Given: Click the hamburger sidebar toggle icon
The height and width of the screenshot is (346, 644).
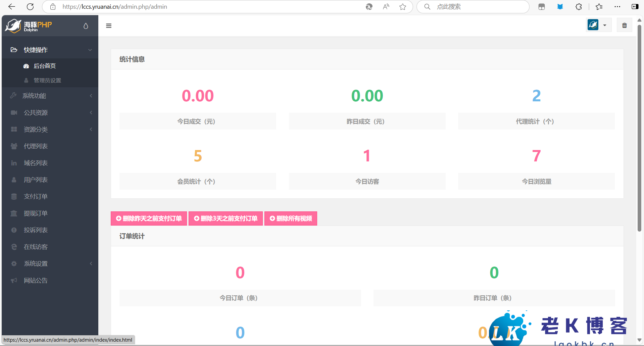Looking at the screenshot, I should (x=108, y=26).
